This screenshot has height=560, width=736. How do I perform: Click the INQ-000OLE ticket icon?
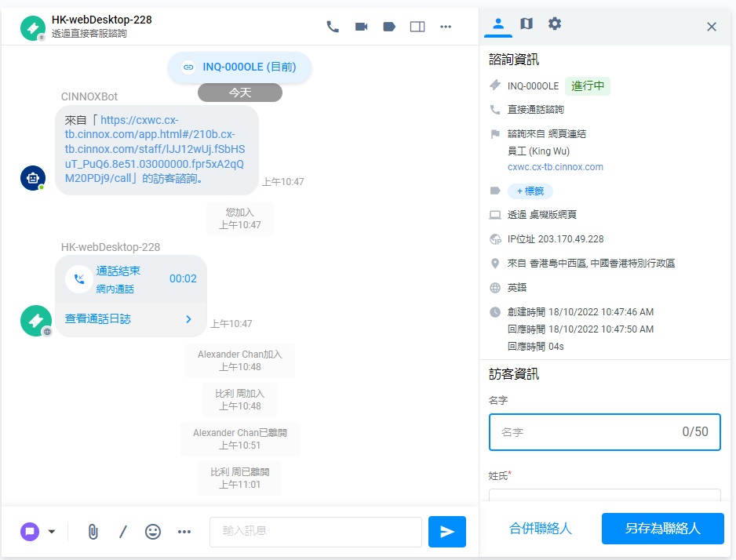coord(495,85)
